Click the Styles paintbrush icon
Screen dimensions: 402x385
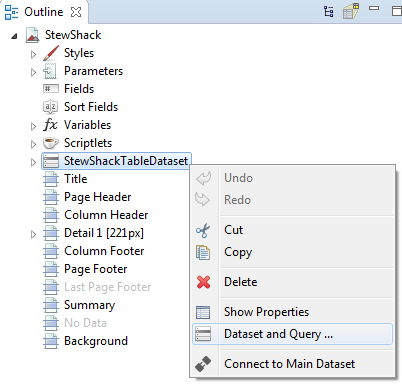click(51, 53)
